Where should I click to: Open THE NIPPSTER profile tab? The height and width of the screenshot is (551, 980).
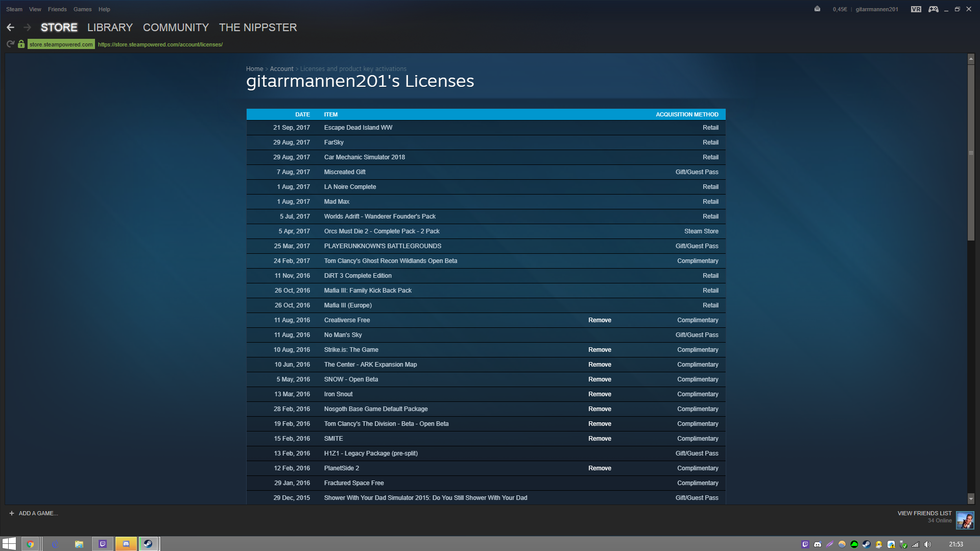coord(258,28)
